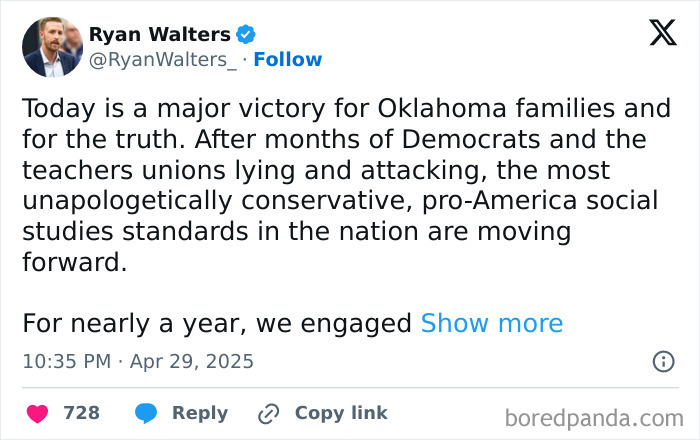Open Ryan Walters' profile photo
Screen dimensions: 700x440
pos(51,47)
